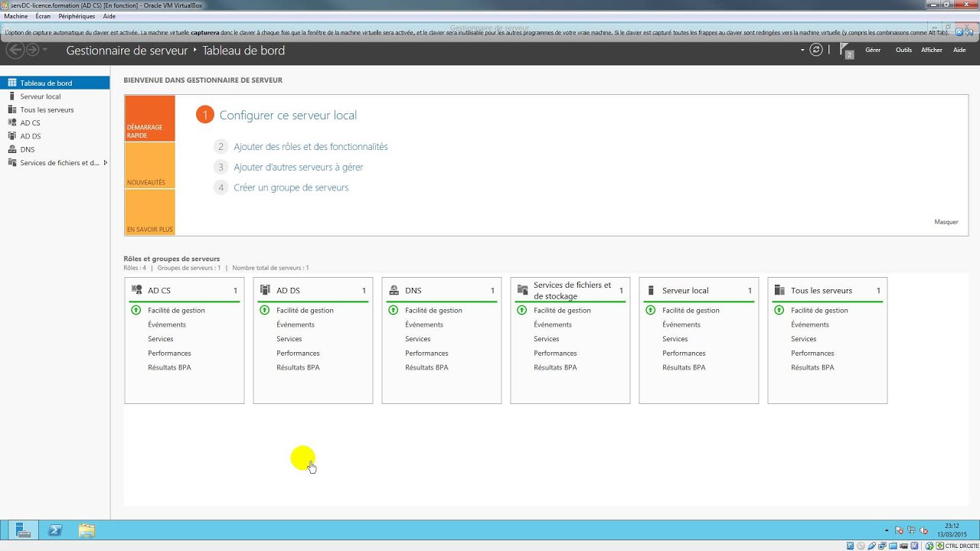Image resolution: width=980 pixels, height=551 pixels.
Task: Select AD CS in sidebar
Action: (55, 122)
